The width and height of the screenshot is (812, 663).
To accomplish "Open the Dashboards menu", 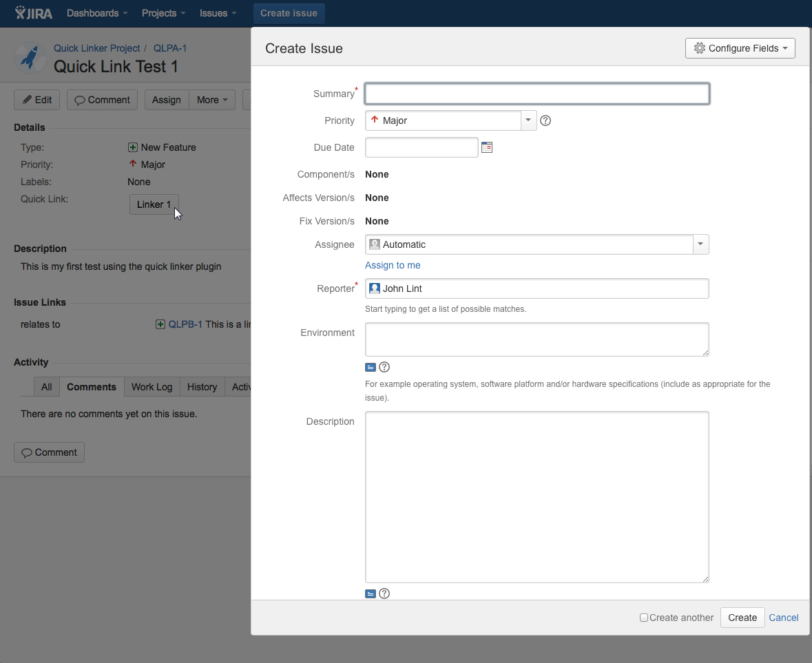I will (97, 13).
